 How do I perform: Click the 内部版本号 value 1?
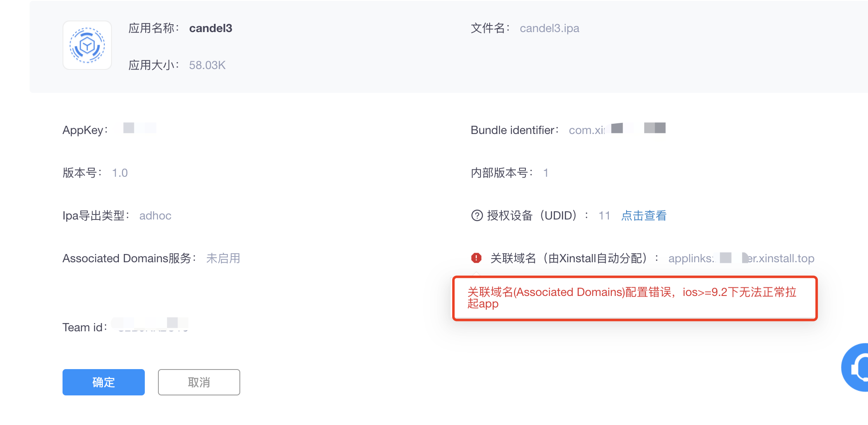pyautogui.click(x=546, y=173)
